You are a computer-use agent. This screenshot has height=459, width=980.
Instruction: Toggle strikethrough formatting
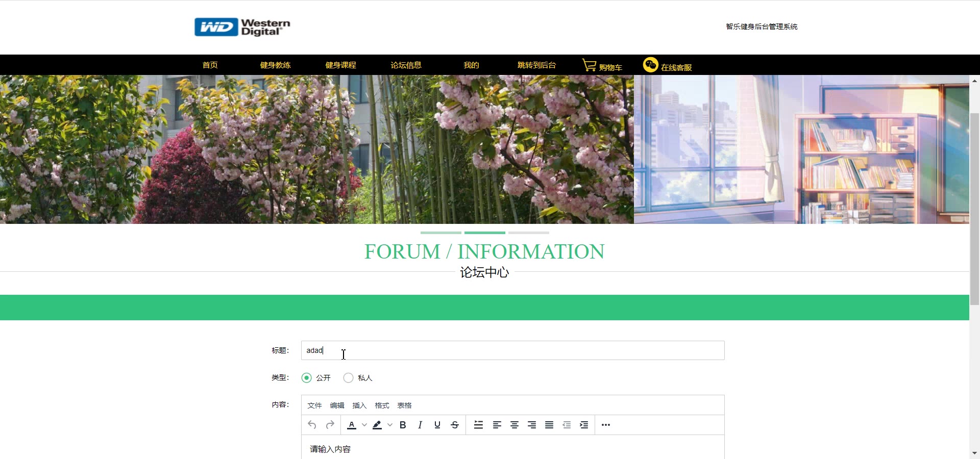pyautogui.click(x=455, y=425)
